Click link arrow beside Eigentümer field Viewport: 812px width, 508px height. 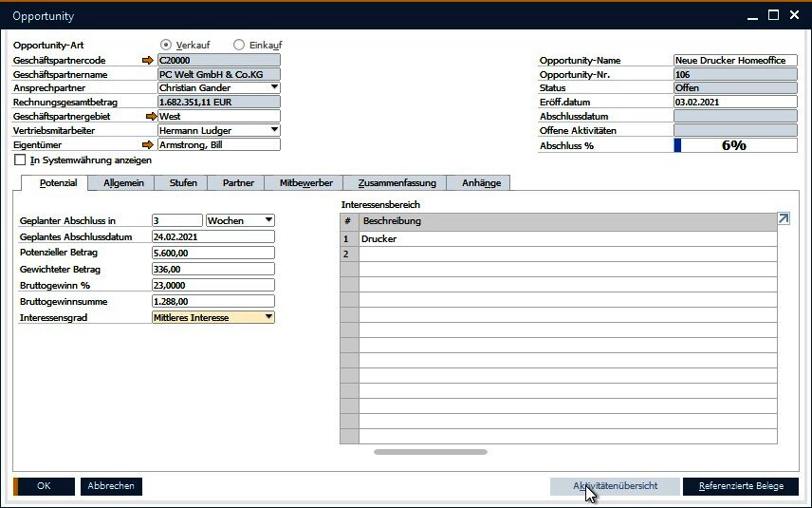[147, 145]
